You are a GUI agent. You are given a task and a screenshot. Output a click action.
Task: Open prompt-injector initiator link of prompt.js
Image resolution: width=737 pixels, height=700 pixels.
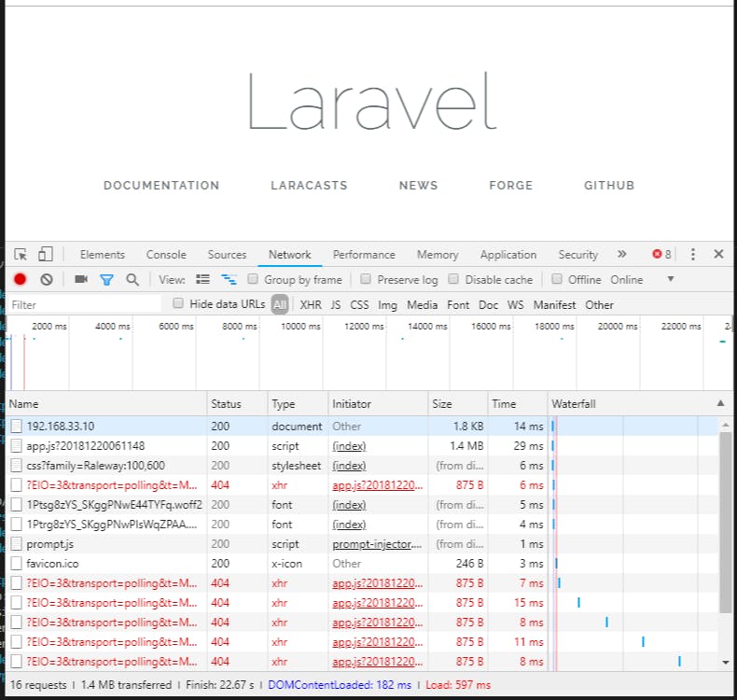point(377,544)
